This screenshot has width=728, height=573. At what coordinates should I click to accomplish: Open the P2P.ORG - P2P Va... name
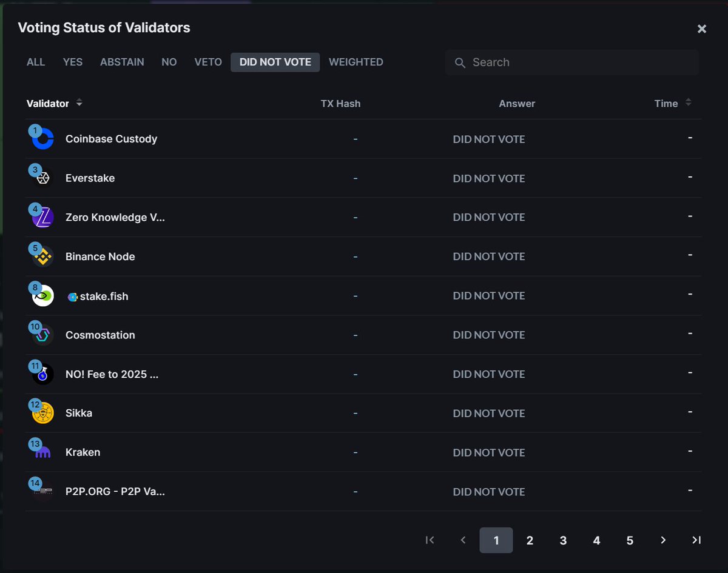(x=115, y=492)
